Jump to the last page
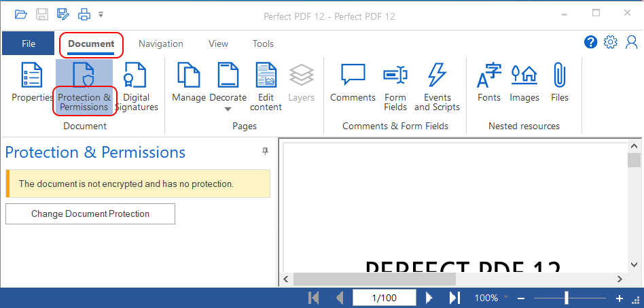 point(454,298)
